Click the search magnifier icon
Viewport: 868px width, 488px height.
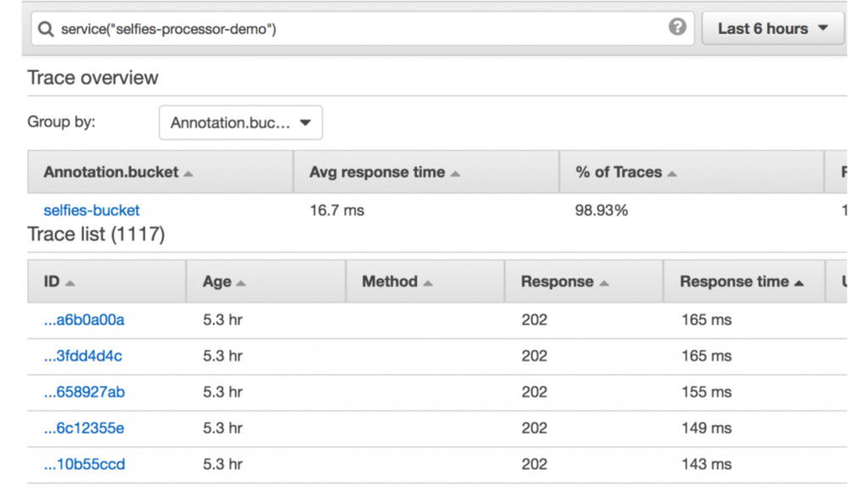pyautogui.click(x=47, y=29)
